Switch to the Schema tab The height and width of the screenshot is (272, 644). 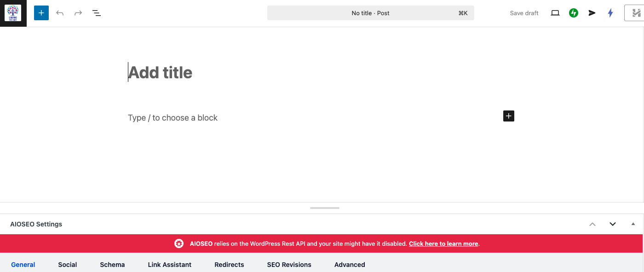[112, 265]
